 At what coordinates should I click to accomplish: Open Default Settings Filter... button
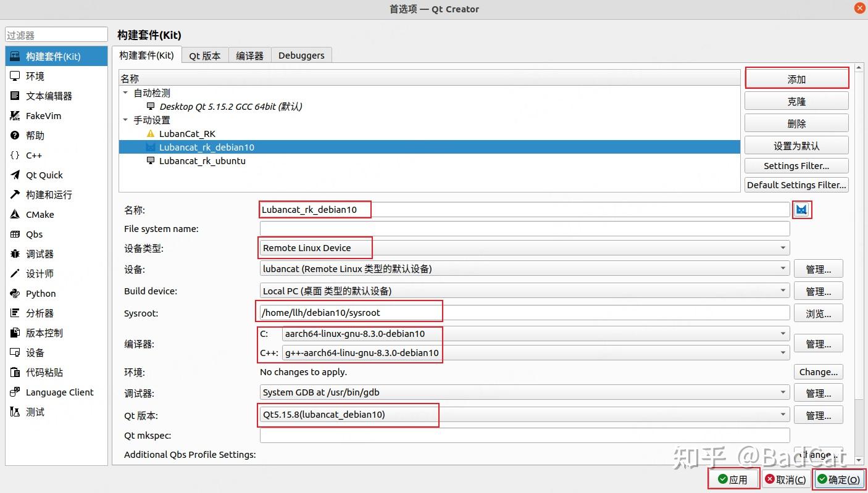click(x=796, y=185)
